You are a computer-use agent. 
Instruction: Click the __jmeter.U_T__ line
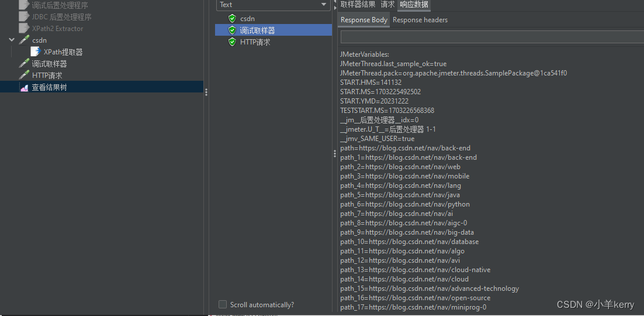tap(387, 129)
